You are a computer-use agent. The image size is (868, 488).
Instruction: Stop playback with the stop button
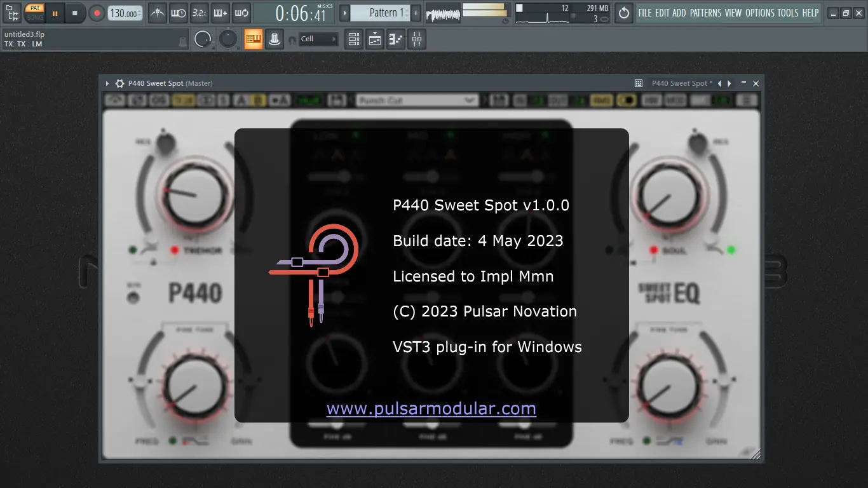pyautogui.click(x=74, y=13)
